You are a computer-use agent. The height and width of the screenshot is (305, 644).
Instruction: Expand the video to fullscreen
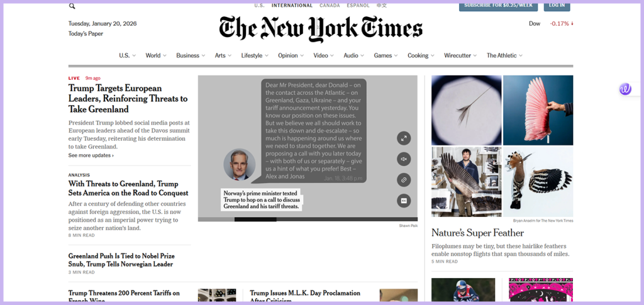click(404, 138)
